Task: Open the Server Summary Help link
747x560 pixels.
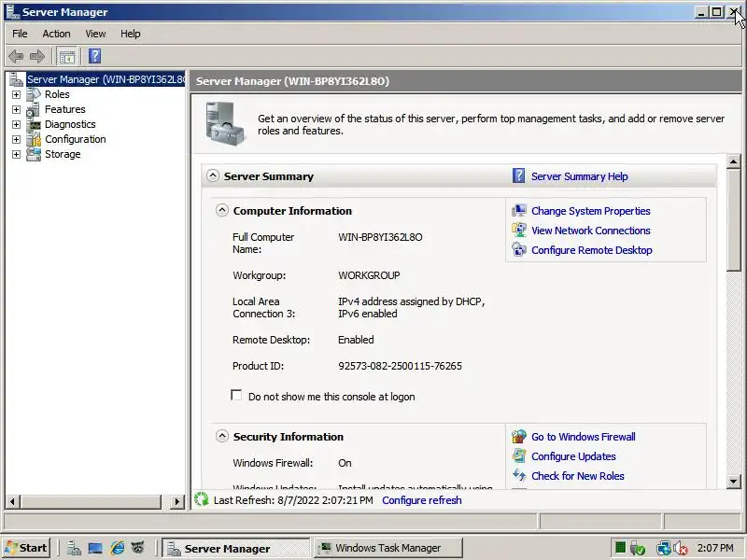Action: coord(579,176)
